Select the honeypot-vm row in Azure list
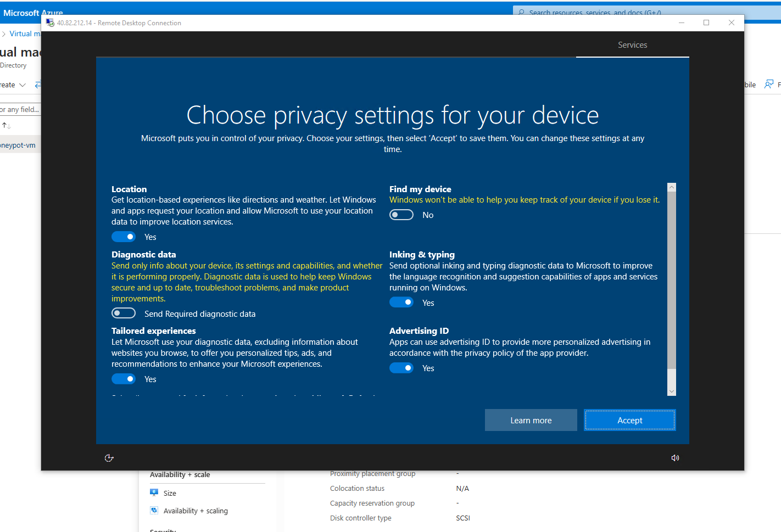The image size is (781, 532). pos(20,145)
